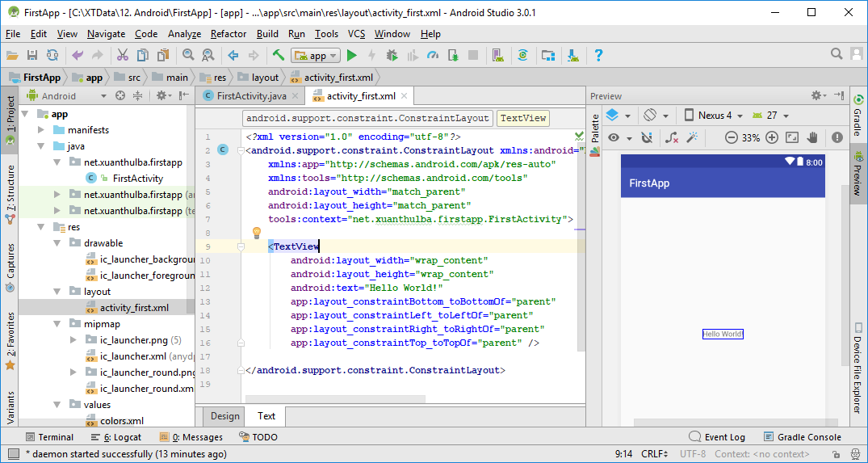
Task: Click the Collapse All icon in Project panel
Action: [x=138, y=96]
